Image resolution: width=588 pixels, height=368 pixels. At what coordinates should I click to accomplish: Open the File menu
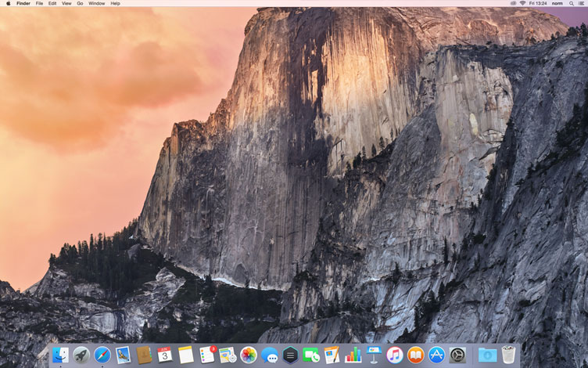(39, 3)
